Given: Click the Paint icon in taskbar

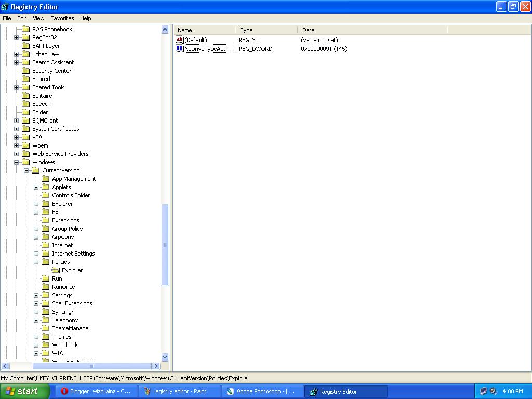Looking at the screenshot, I should (147, 391).
